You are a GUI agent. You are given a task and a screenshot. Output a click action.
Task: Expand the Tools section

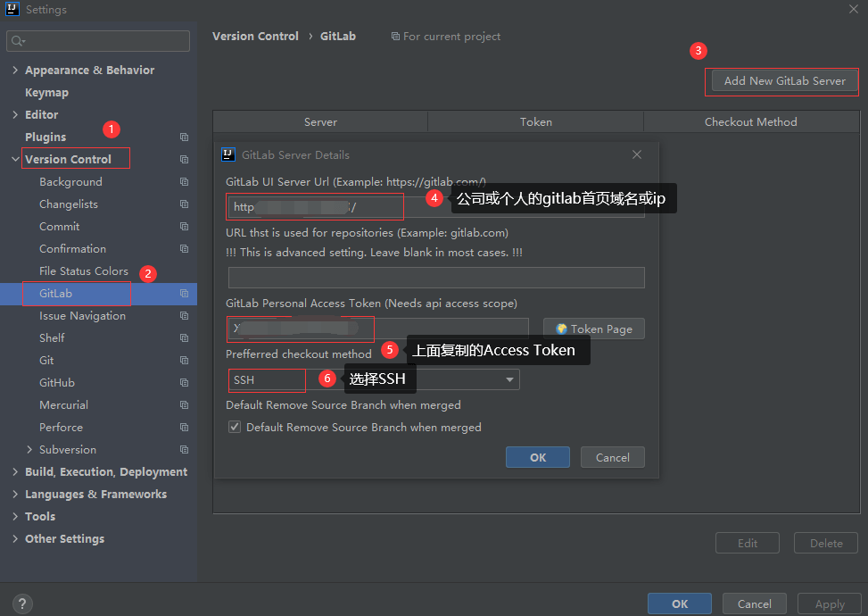point(15,516)
